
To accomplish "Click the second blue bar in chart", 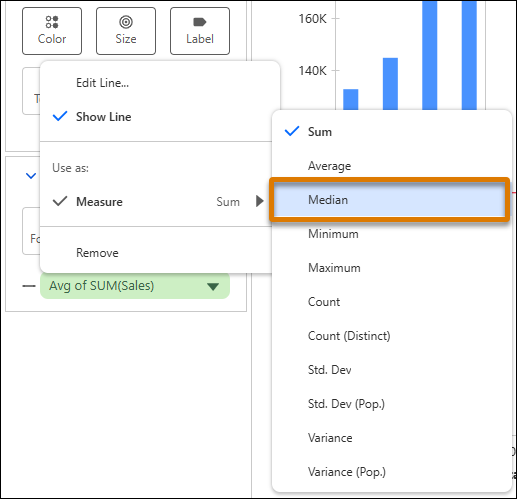I will pyautogui.click(x=390, y=84).
